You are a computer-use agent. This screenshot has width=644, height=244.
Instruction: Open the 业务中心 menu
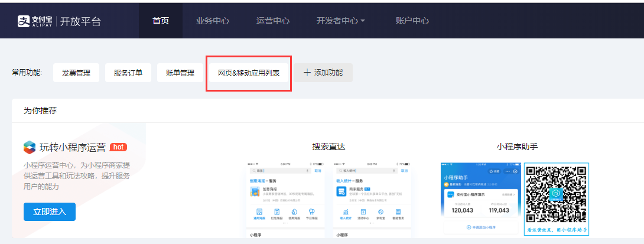pyautogui.click(x=213, y=21)
